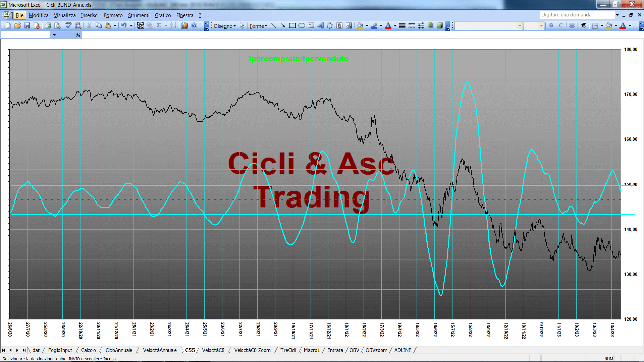Click the 'Digitare una domanda' help field
The width and height of the screenshot is (644, 362).
click(577, 15)
